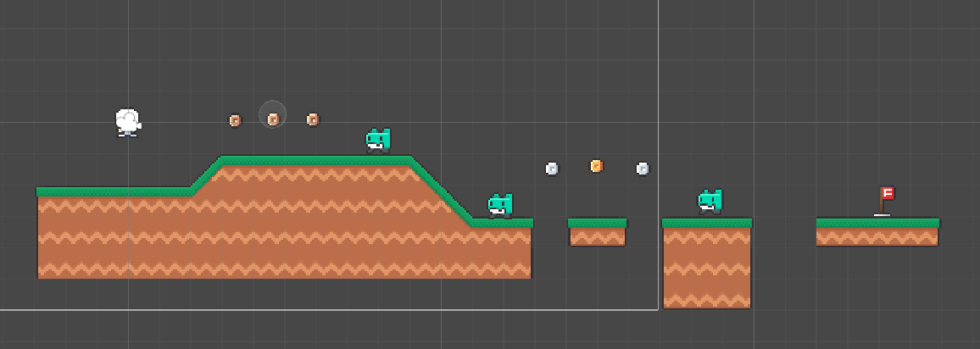Select the small floating platform

point(597,232)
